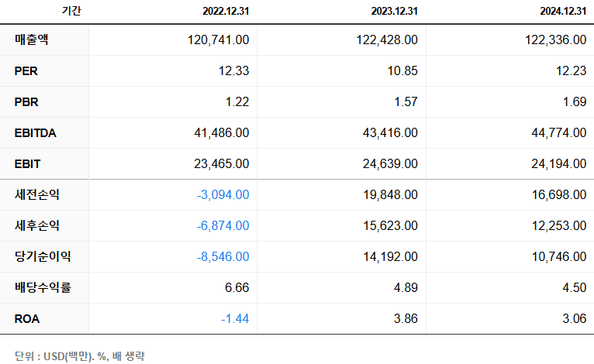This screenshot has height=364, width=594.
Task: Select net income value 10,746.00
Action: 559,257
